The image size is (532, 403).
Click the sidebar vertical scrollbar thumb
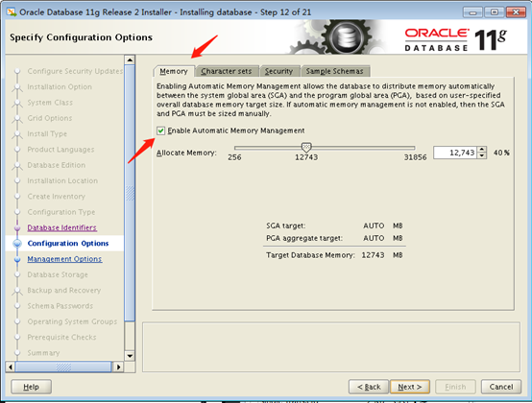[130, 193]
